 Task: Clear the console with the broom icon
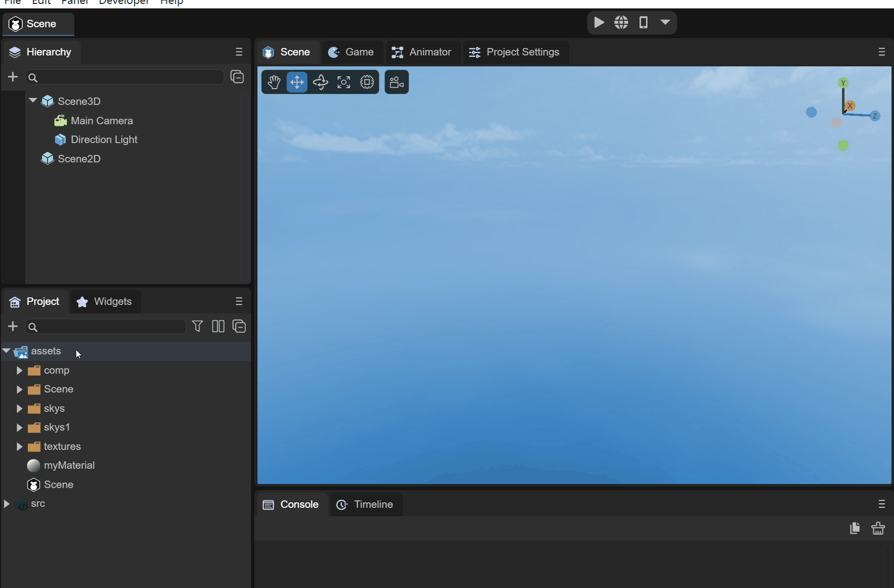pyautogui.click(x=878, y=529)
